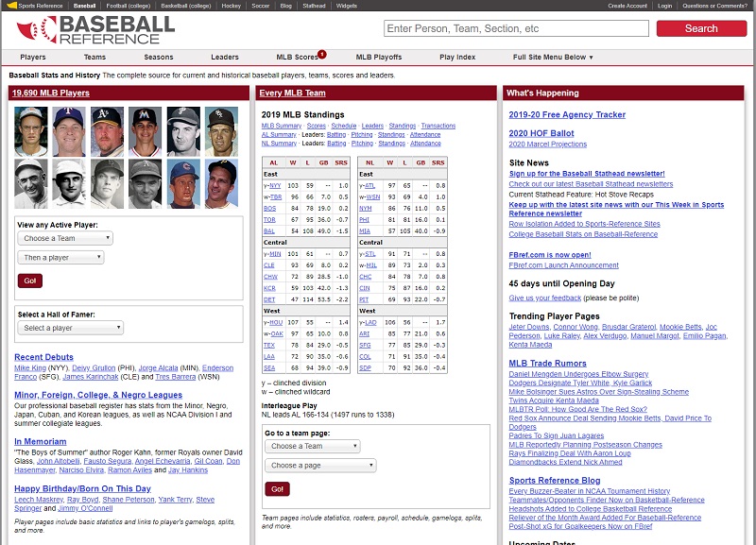This screenshot has height=545, width=756.
Task: Open the Choose a page dropdown
Action: (x=320, y=466)
